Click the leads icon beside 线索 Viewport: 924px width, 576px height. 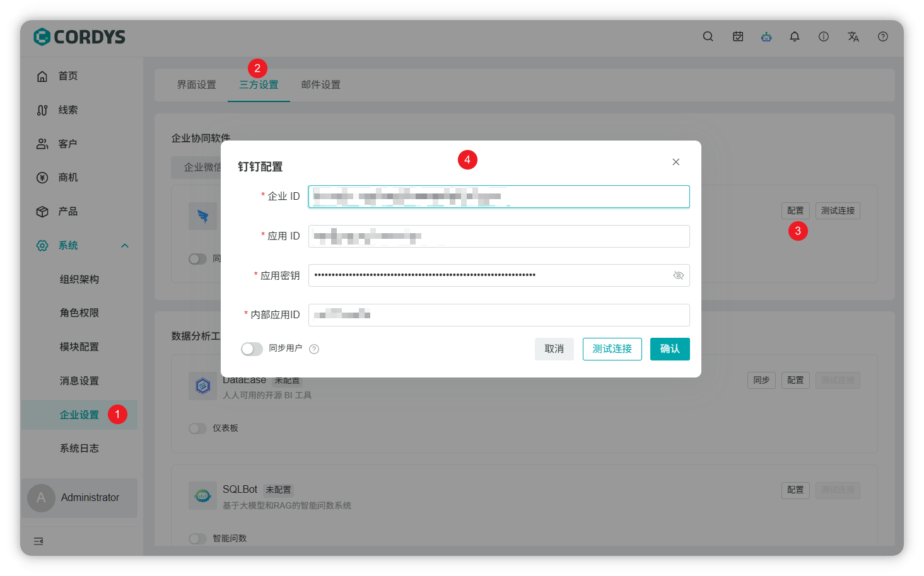click(42, 110)
